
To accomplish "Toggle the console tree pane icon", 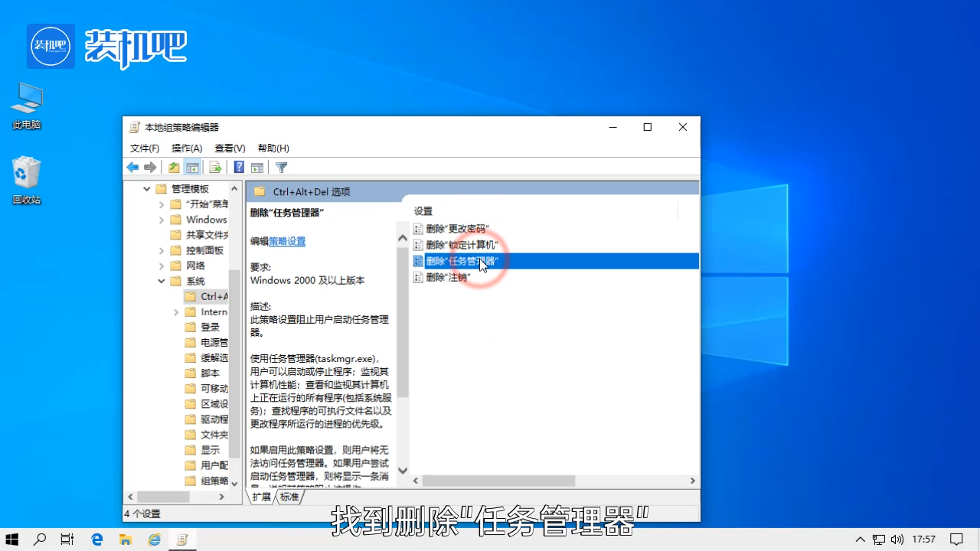I will pyautogui.click(x=192, y=168).
